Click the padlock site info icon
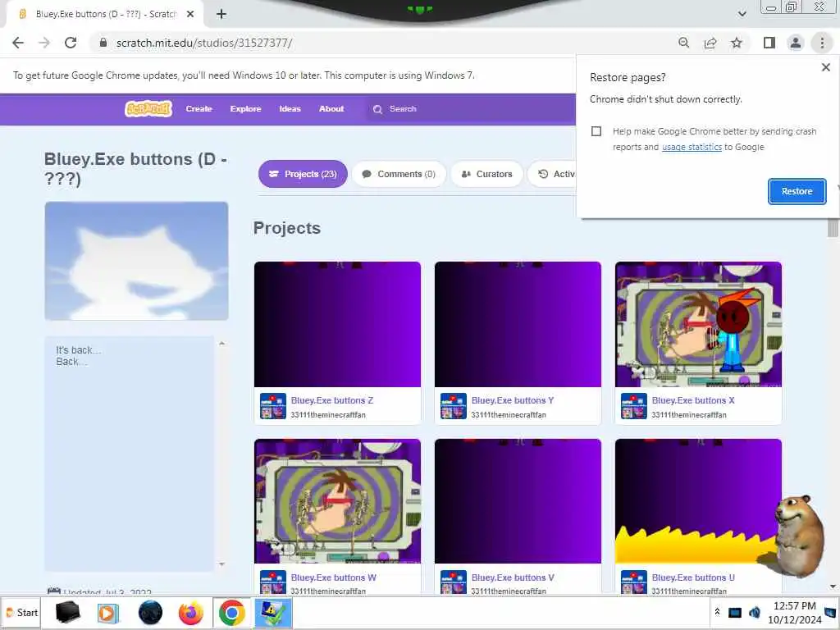Image resolution: width=840 pixels, height=630 pixels. pos(103,43)
